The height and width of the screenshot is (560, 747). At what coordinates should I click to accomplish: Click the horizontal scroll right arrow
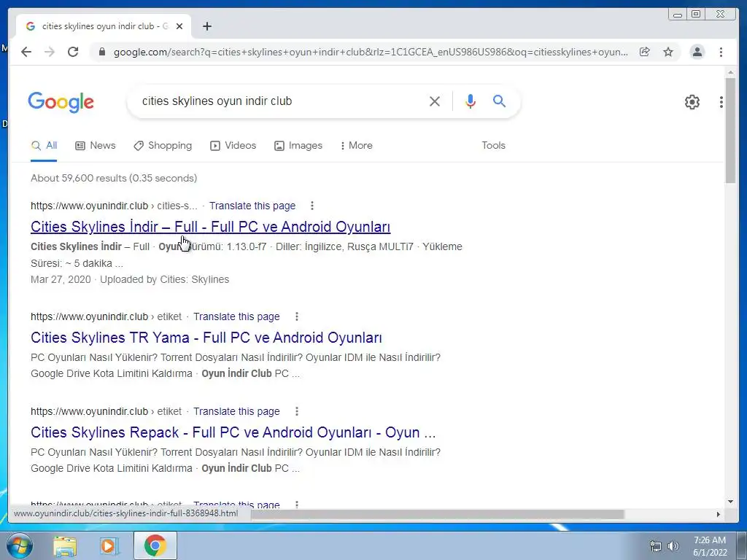[x=719, y=514]
